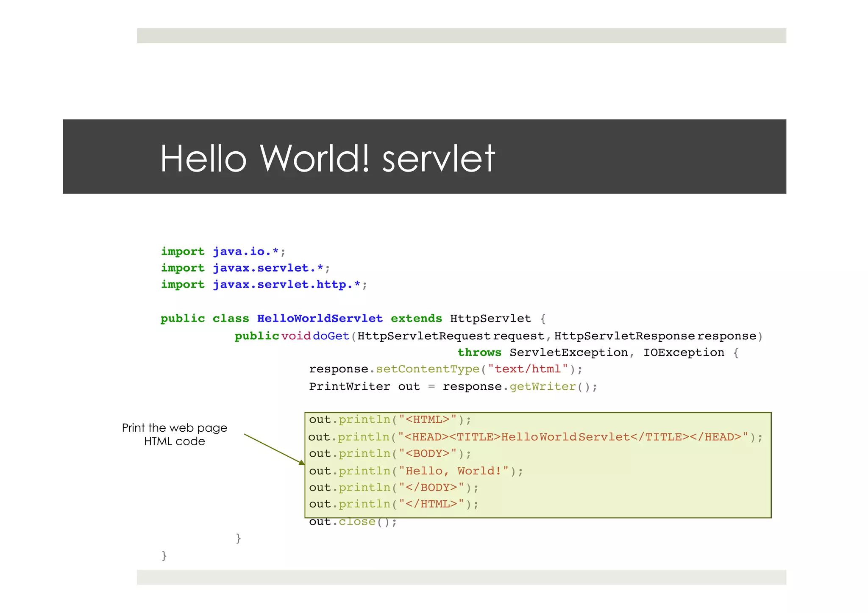This screenshot has width=868, height=613.
Task: Click the response.setContentType("text/html") line
Action: (446, 369)
